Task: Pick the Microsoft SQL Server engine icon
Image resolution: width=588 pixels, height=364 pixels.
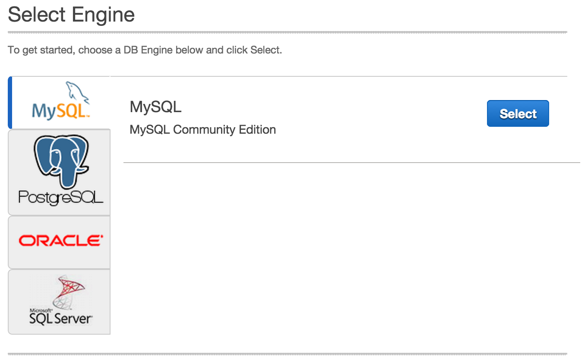Action: (x=59, y=301)
